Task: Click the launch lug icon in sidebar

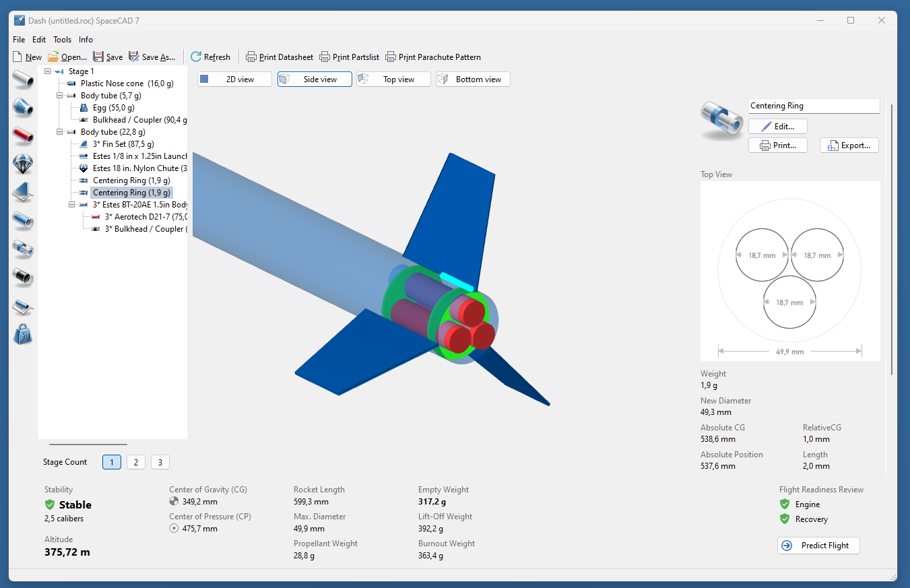Action: coord(23,306)
